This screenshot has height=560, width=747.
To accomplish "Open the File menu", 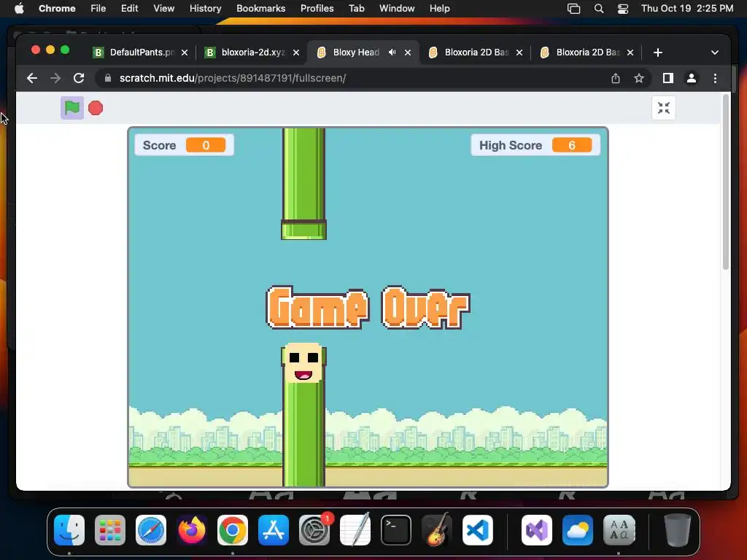I will (x=98, y=9).
